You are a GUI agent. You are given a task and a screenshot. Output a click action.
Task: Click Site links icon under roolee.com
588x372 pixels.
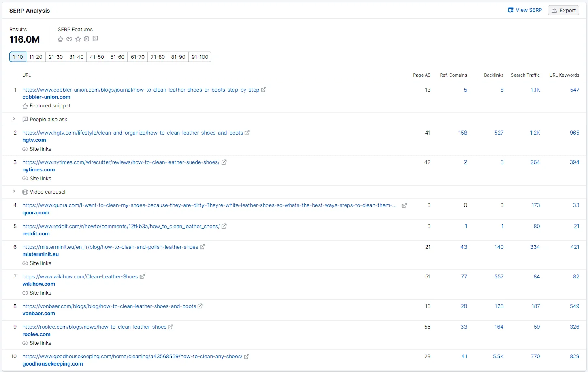click(25, 343)
